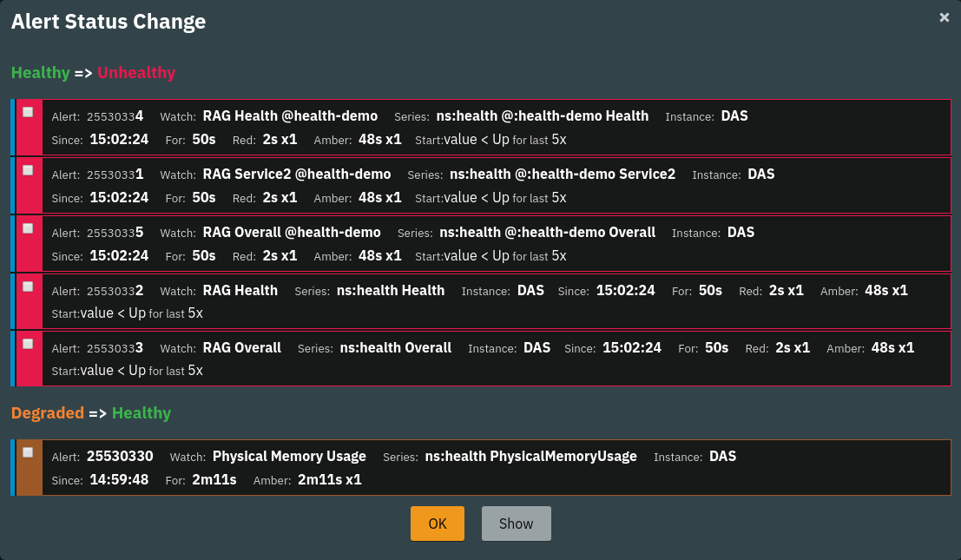Toggle the checkbox on the Physical Memory Usage alert
The height and width of the screenshot is (560, 961).
tap(27, 451)
